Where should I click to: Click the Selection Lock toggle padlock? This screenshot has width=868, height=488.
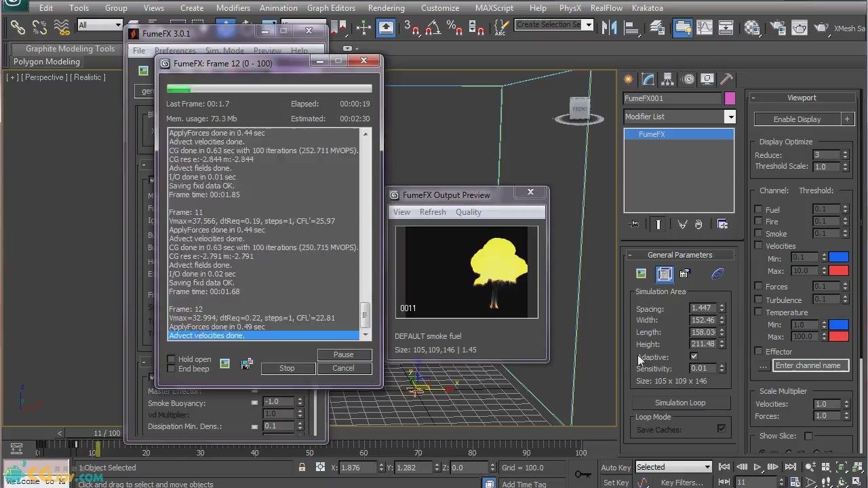click(302, 467)
